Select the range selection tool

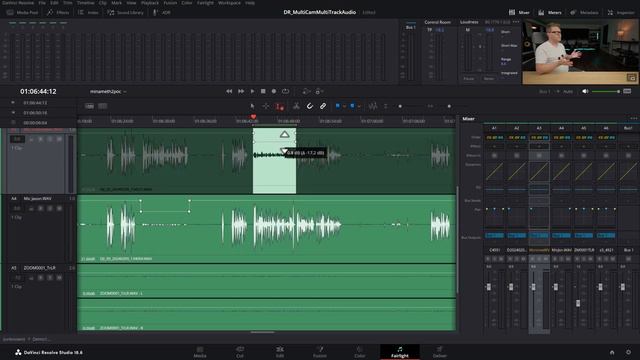point(266,106)
